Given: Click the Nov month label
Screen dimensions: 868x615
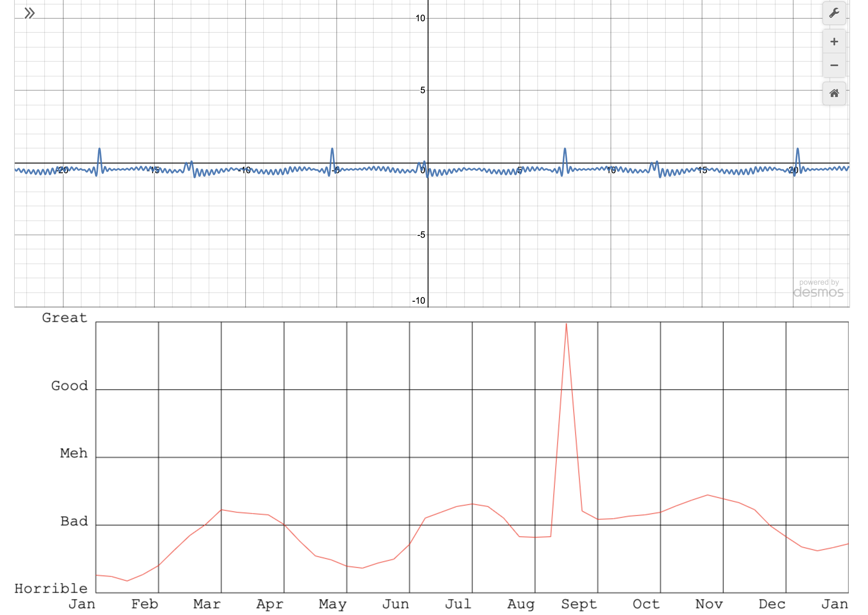Looking at the screenshot, I should pyautogui.click(x=709, y=604).
